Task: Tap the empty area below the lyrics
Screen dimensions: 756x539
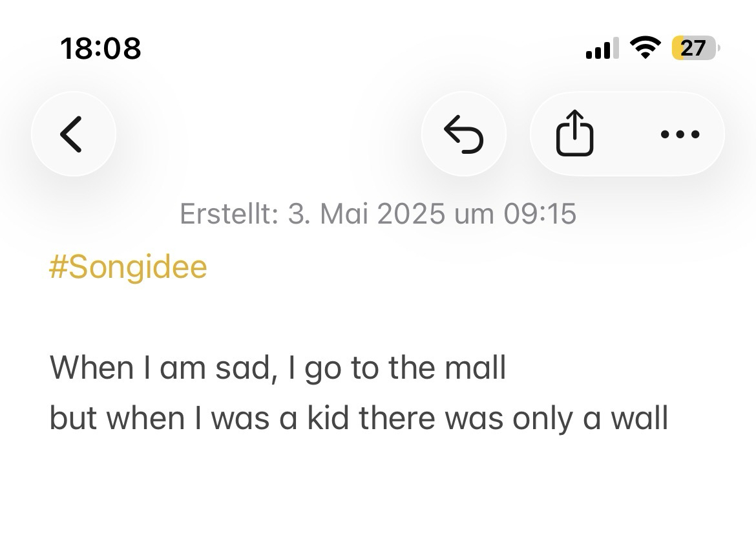Action: (x=378, y=491)
